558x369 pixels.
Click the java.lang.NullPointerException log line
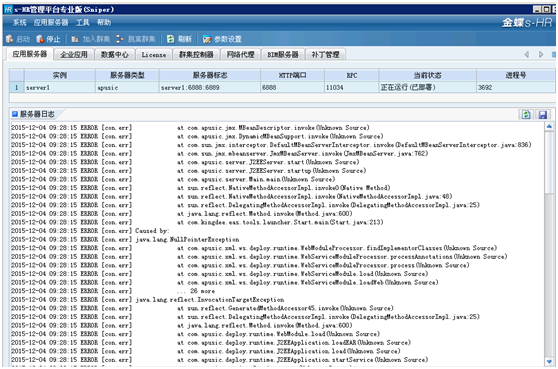pos(125,239)
